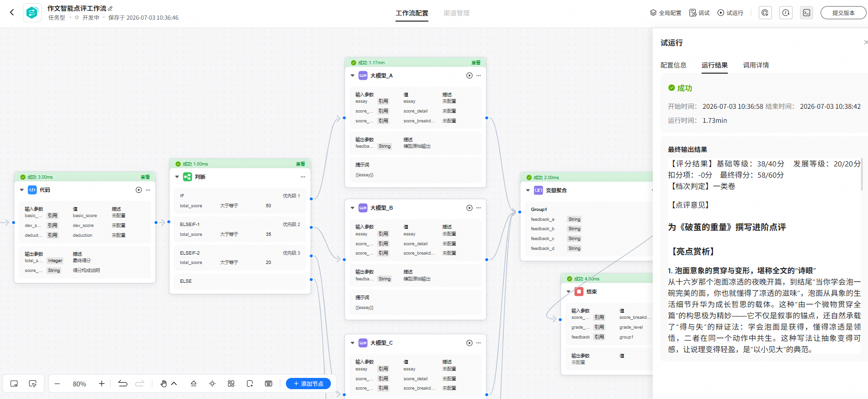
Task: Click the 最终输出结果 heading
Action: tap(688, 150)
